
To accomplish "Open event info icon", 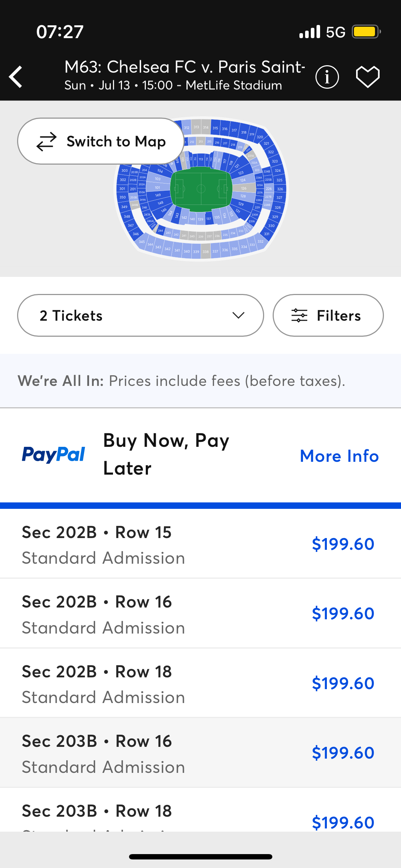I will (x=327, y=77).
